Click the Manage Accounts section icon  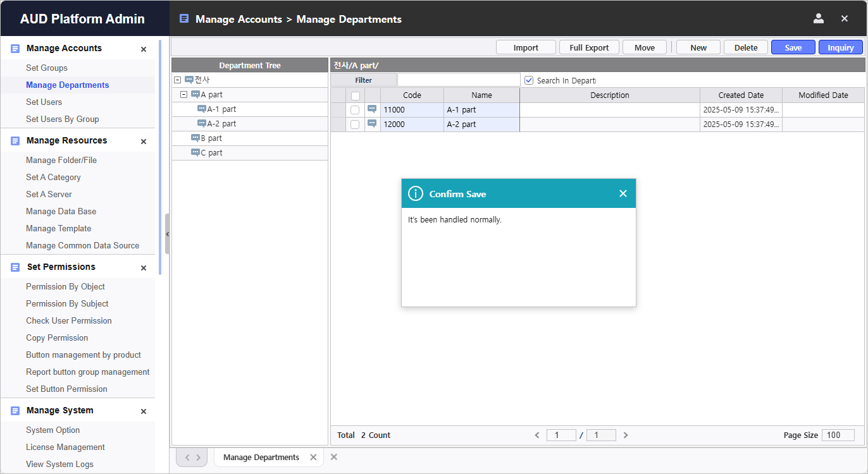[15, 49]
